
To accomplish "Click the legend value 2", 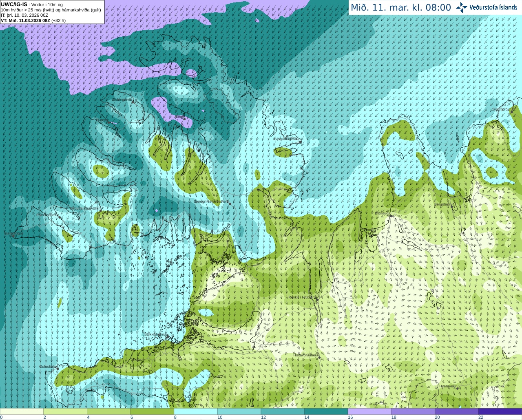I will point(45,418).
